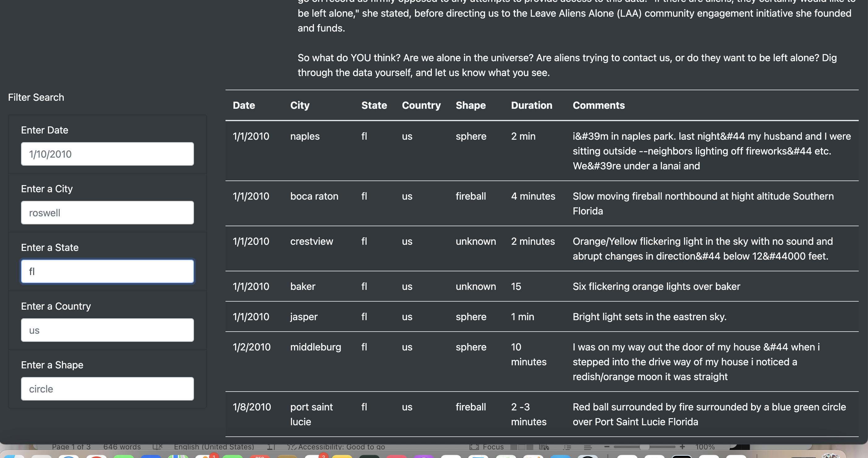Viewport: 868px width, 458px height.
Task: Click Focus button in Word status bar
Action: pyautogui.click(x=487, y=447)
